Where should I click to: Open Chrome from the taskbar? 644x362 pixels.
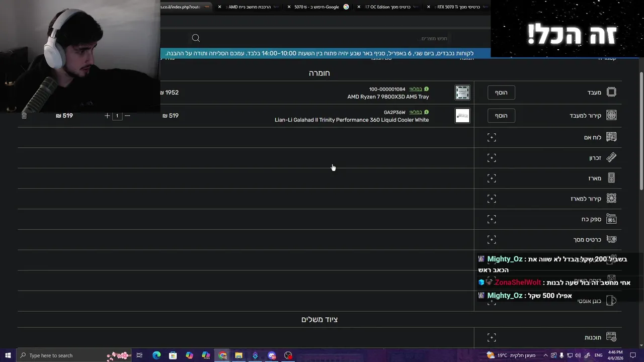point(222,355)
